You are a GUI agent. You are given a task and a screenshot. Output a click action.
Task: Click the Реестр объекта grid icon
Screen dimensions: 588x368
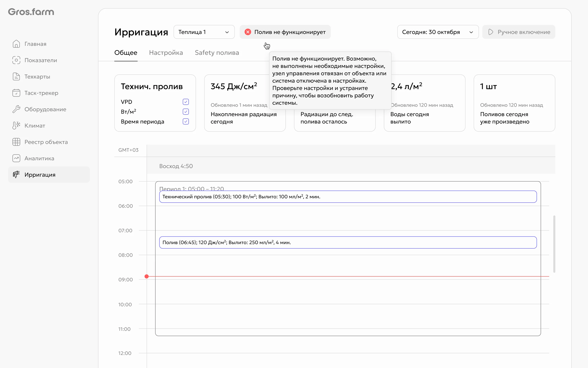click(16, 142)
